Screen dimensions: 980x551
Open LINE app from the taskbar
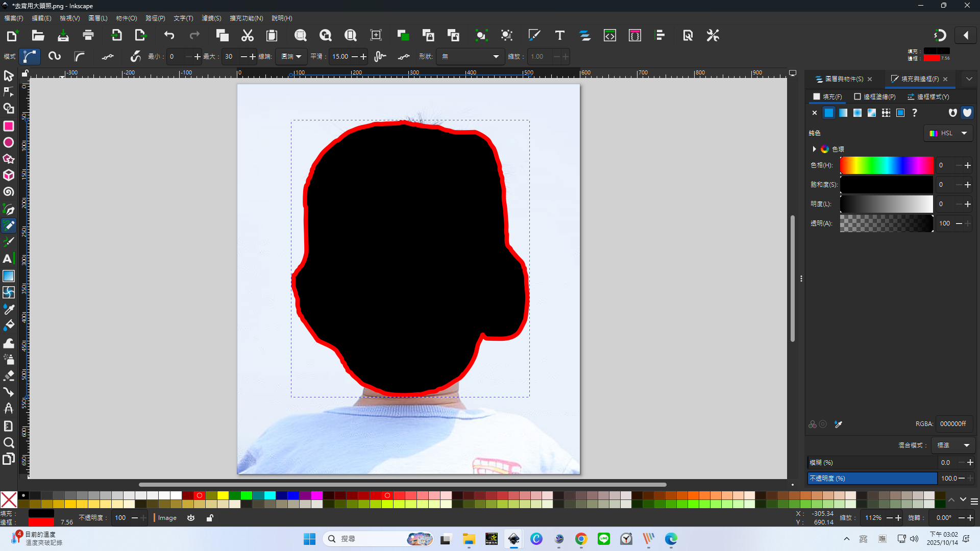pos(603,539)
